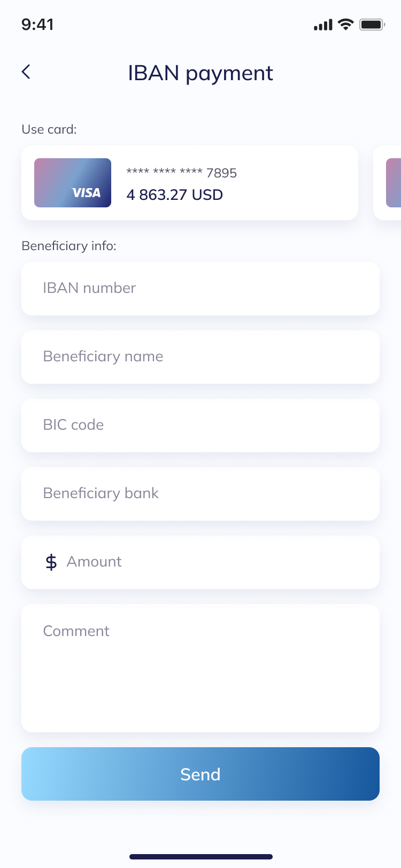Image resolution: width=401 pixels, height=868 pixels.
Task: Select the Beneficiary bank field
Action: point(200,494)
